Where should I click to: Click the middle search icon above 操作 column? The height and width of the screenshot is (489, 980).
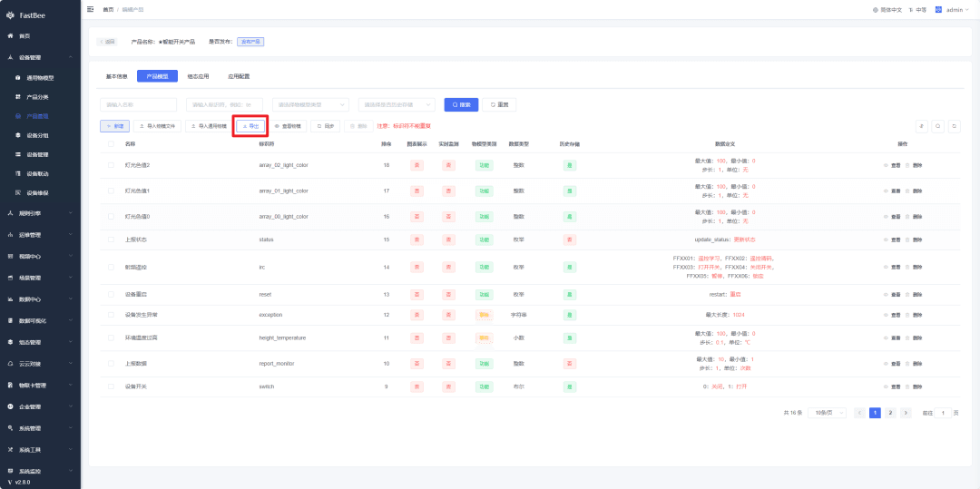click(x=937, y=125)
